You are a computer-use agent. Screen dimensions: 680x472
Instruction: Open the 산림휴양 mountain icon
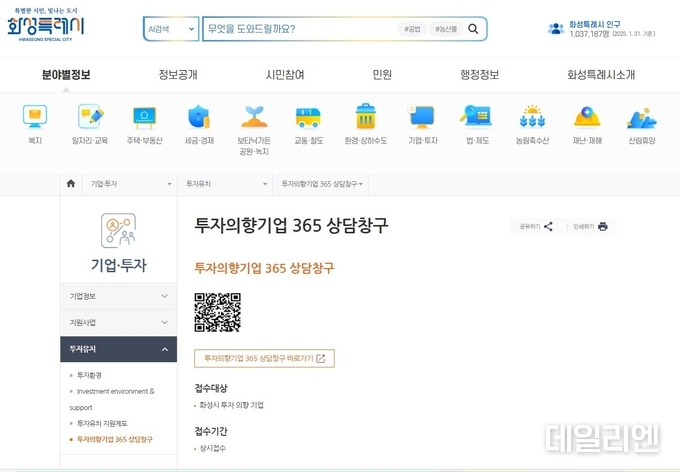[641, 118]
